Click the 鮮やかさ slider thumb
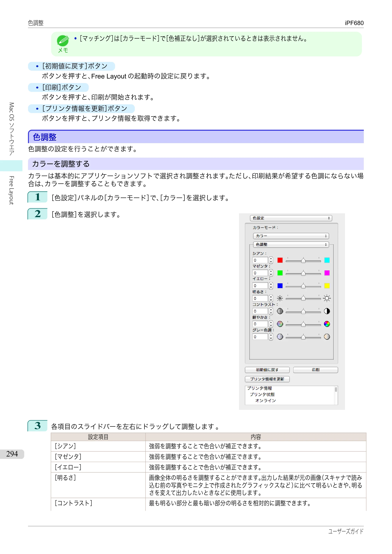The height and width of the screenshot is (554, 392). click(x=303, y=324)
